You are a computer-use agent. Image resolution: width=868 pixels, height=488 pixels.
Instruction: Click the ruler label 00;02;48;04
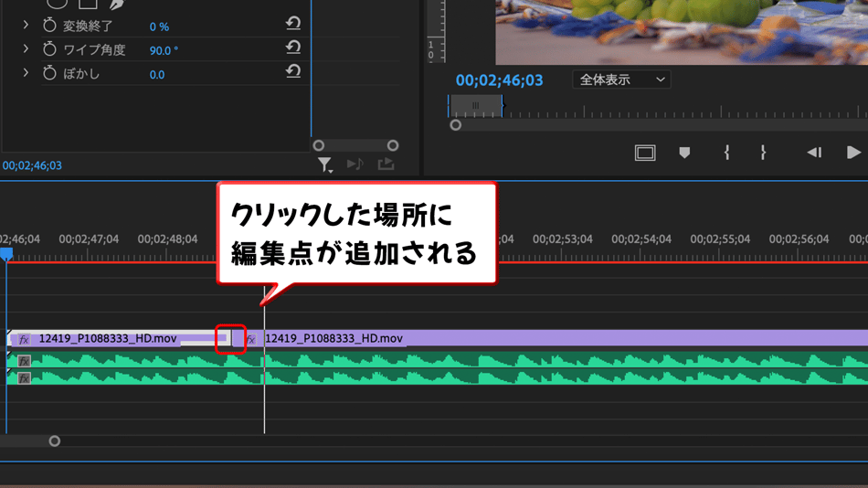pyautogui.click(x=167, y=239)
